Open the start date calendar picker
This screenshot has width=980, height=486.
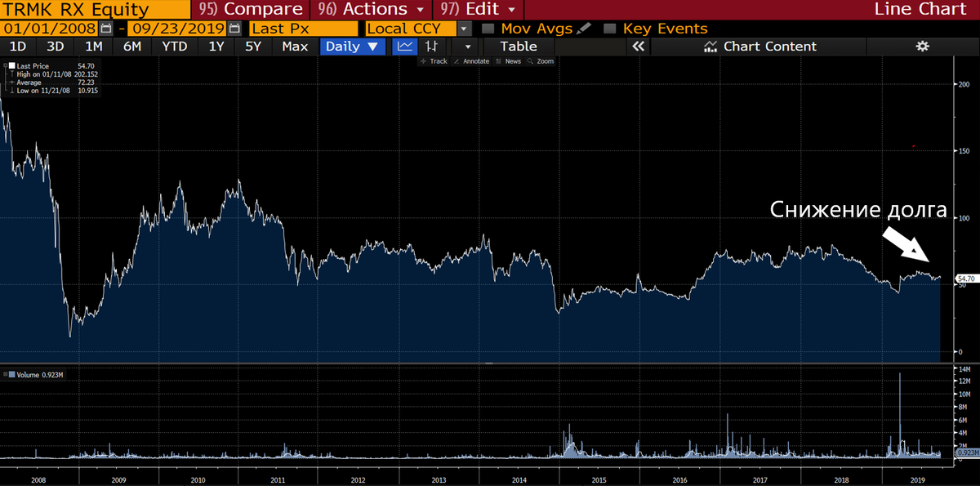point(106,29)
